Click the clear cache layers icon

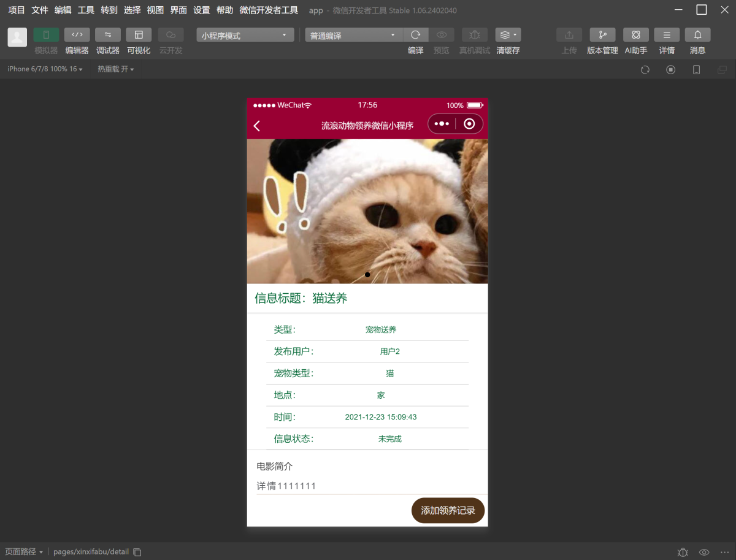click(507, 35)
